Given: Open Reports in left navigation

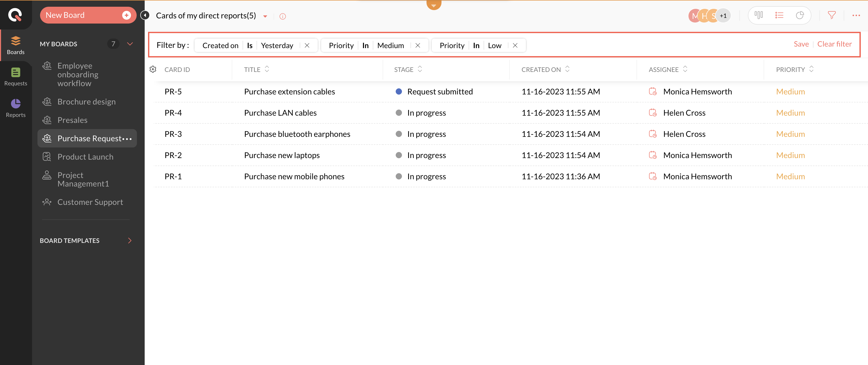Looking at the screenshot, I should pos(16,107).
